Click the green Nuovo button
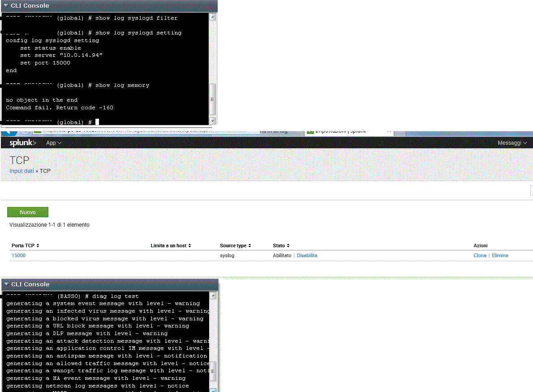This screenshot has width=533, height=392. click(27, 212)
